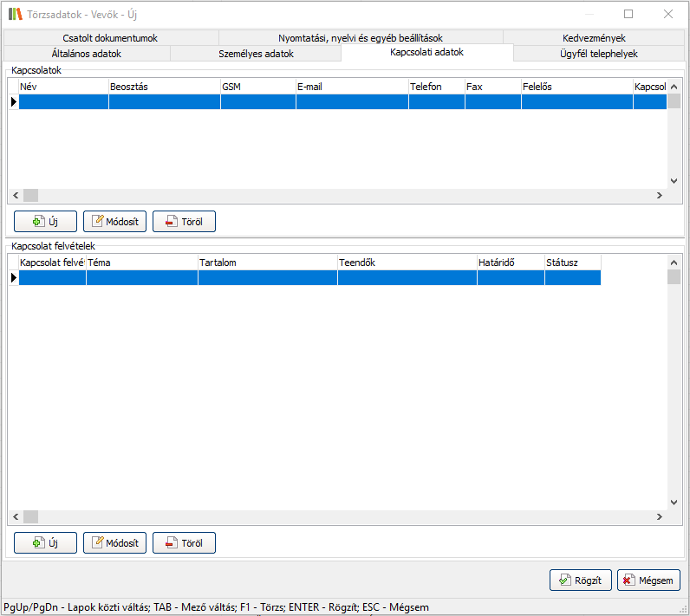This screenshot has width=690, height=616.
Task: Click Módosít under Kapcsolat felvételek
Action: [x=115, y=543]
